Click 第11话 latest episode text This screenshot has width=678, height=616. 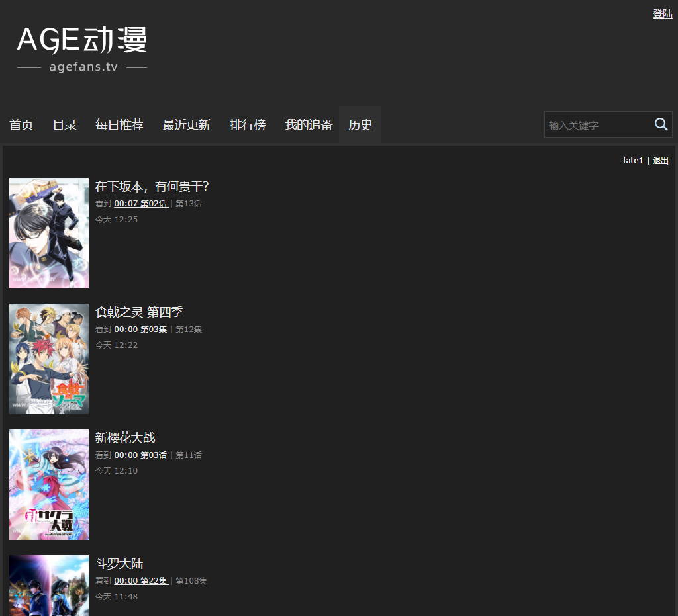(x=189, y=455)
